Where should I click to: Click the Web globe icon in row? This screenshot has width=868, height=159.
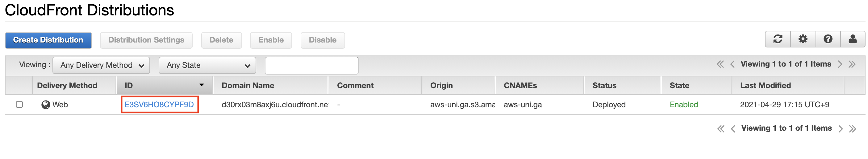45,105
